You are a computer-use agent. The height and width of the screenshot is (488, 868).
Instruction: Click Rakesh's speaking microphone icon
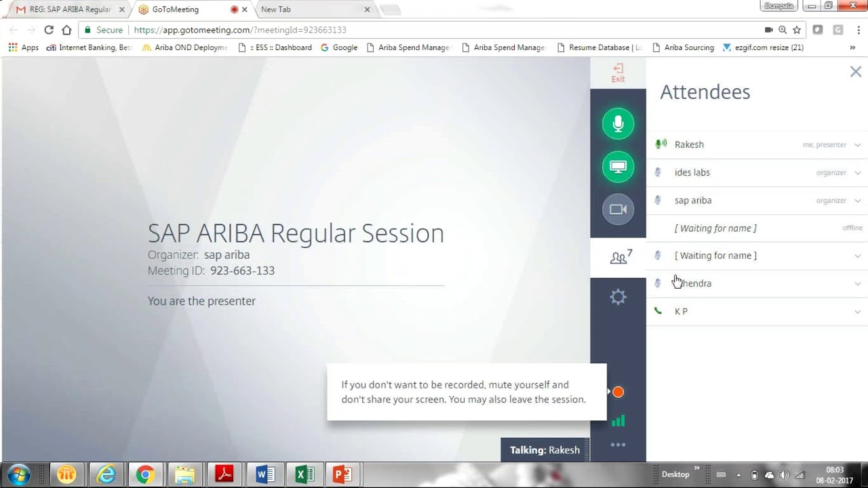pyautogui.click(x=660, y=144)
